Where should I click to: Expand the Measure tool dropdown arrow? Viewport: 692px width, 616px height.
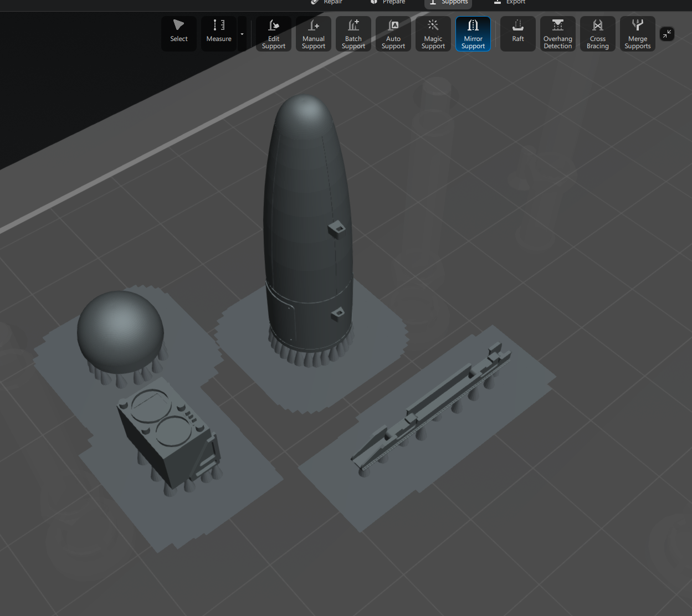coord(242,34)
